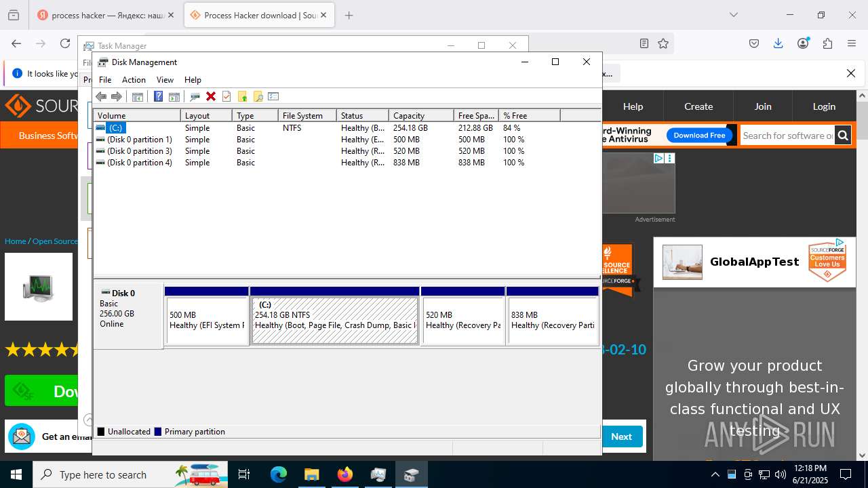The image size is (868, 488).
Task: Open the browser Downloads arrow icon
Action: point(778,43)
